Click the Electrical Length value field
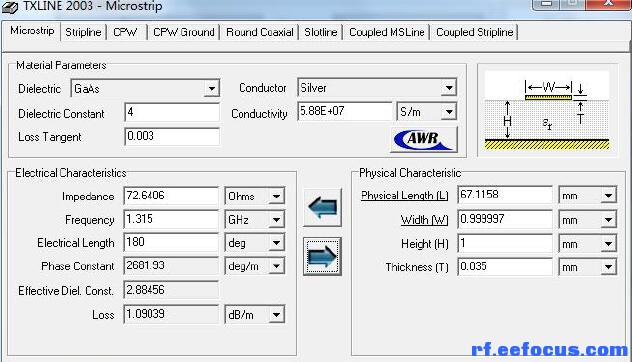This screenshot has width=632, height=362. tap(171, 242)
